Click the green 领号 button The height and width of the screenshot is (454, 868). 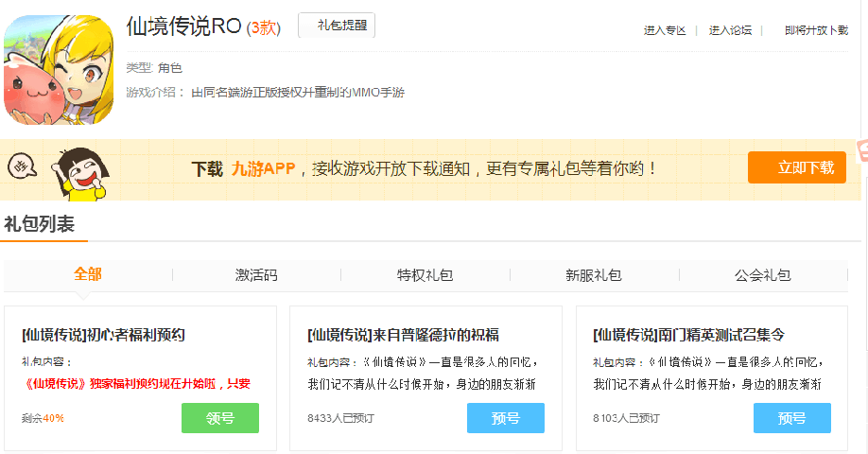pyautogui.click(x=220, y=418)
